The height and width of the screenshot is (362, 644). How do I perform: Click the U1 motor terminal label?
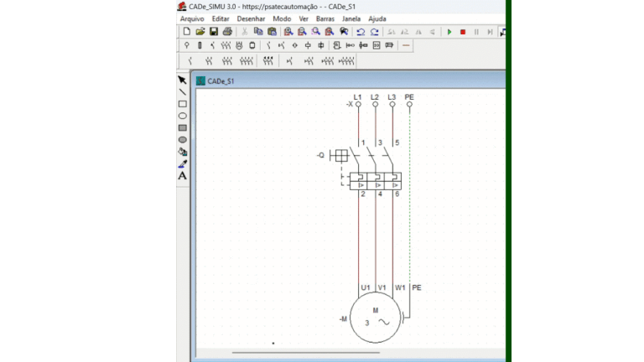(x=366, y=287)
